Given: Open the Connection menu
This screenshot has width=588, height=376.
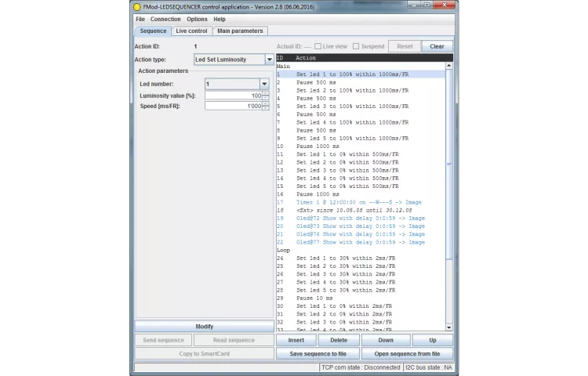Looking at the screenshot, I should (165, 19).
